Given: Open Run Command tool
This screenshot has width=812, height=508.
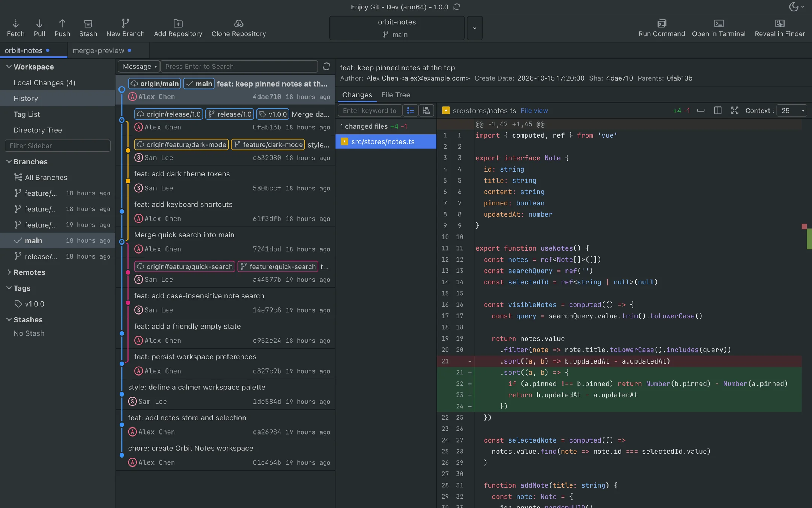Looking at the screenshot, I should [x=662, y=28].
